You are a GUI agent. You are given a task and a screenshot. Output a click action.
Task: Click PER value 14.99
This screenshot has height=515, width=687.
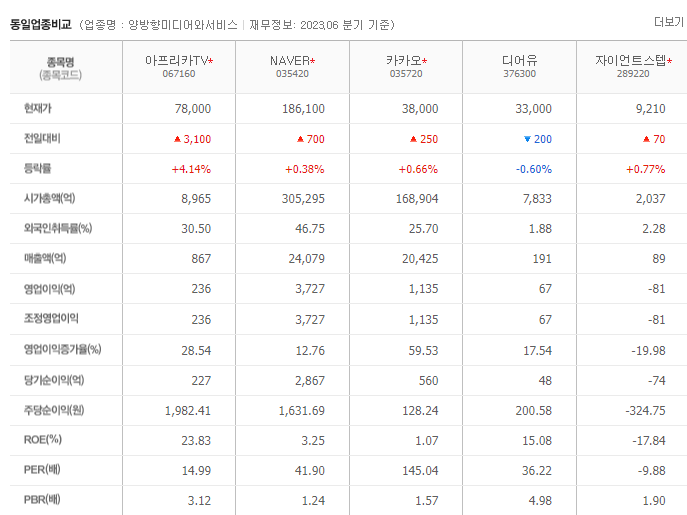coord(196,471)
